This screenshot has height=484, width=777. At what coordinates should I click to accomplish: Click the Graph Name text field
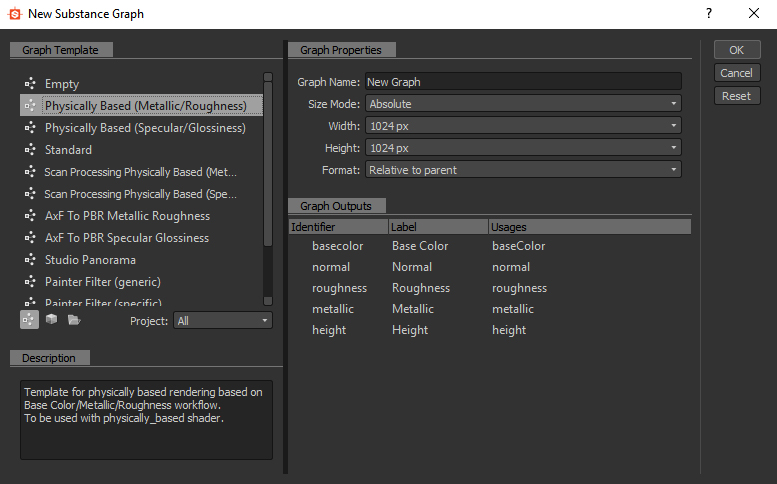522,82
